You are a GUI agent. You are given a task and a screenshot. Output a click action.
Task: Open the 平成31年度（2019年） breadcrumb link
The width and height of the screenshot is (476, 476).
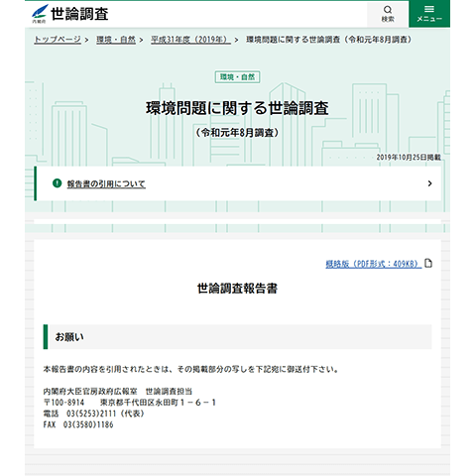pos(190,40)
